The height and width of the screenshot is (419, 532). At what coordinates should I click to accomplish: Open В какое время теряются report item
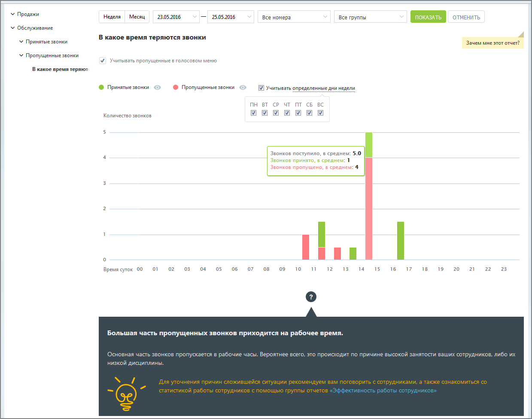click(60, 69)
